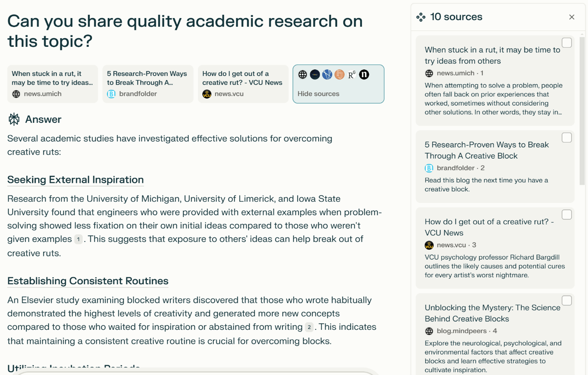Tick the checkbox on the VCU News card
The height and width of the screenshot is (375, 588).
(x=567, y=214)
